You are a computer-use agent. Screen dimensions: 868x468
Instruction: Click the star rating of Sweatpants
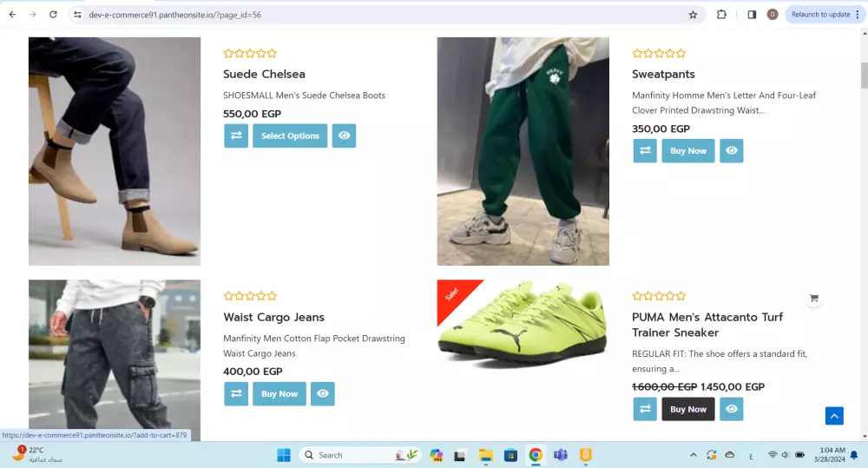coord(659,54)
